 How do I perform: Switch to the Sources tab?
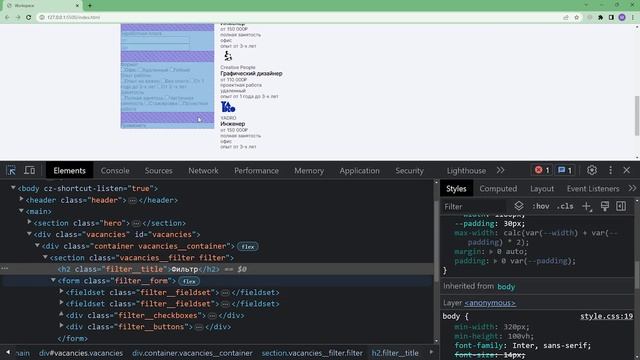click(x=158, y=171)
